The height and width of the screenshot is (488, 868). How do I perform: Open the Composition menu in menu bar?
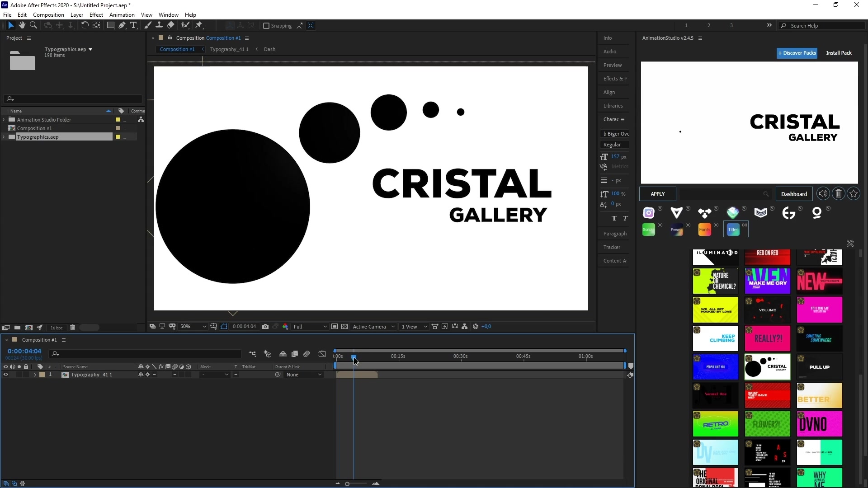pyautogui.click(x=48, y=15)
